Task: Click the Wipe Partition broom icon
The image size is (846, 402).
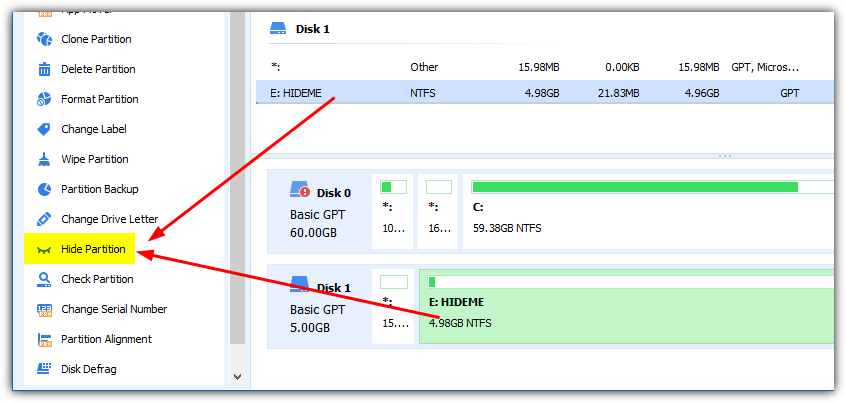Action: [x=44, y=159]
